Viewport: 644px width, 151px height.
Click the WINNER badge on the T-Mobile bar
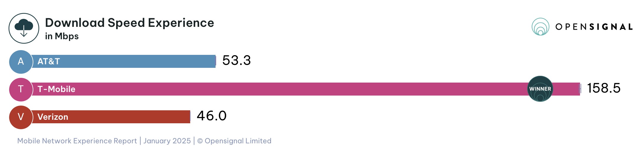point(540,89)
